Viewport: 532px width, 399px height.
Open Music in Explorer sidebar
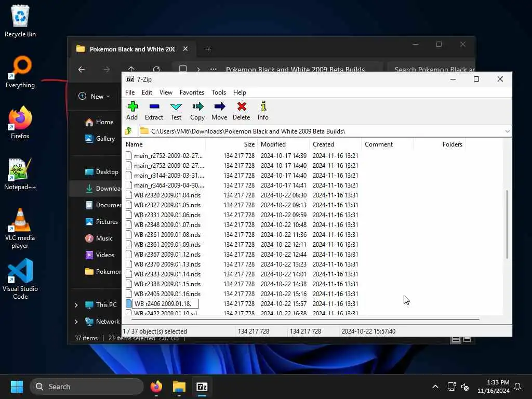pos(99,238)
